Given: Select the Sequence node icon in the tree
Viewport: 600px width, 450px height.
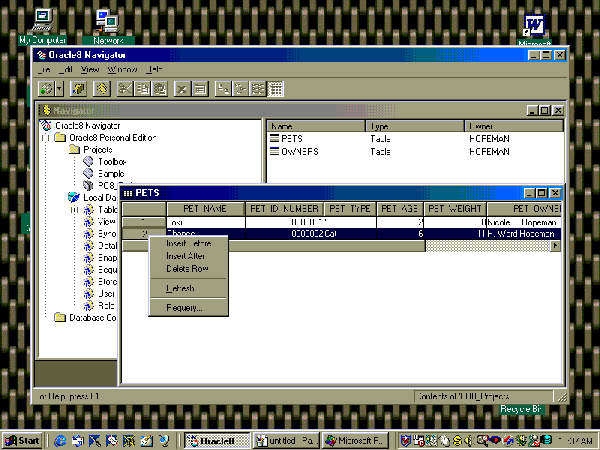Looking at the screenshot, I should click(x=89, y=270).
